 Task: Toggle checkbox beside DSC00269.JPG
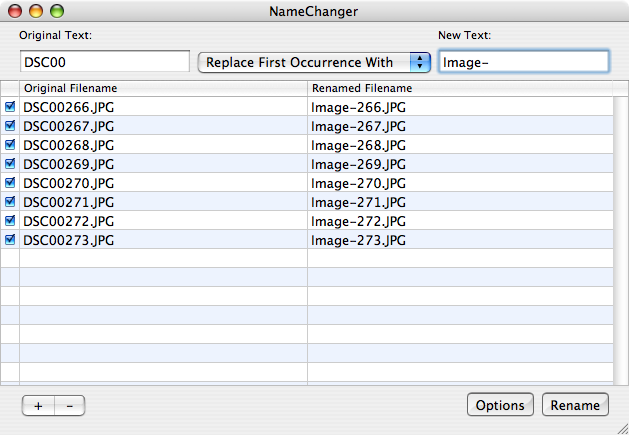point(10,164)
